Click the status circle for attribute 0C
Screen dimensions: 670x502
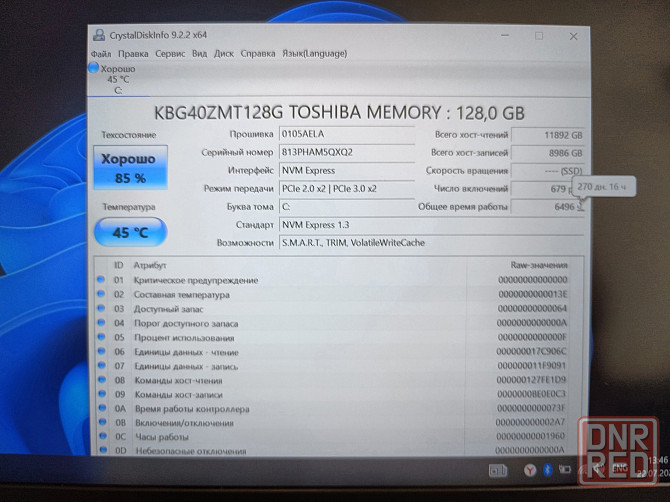click(x=103, y=436)
